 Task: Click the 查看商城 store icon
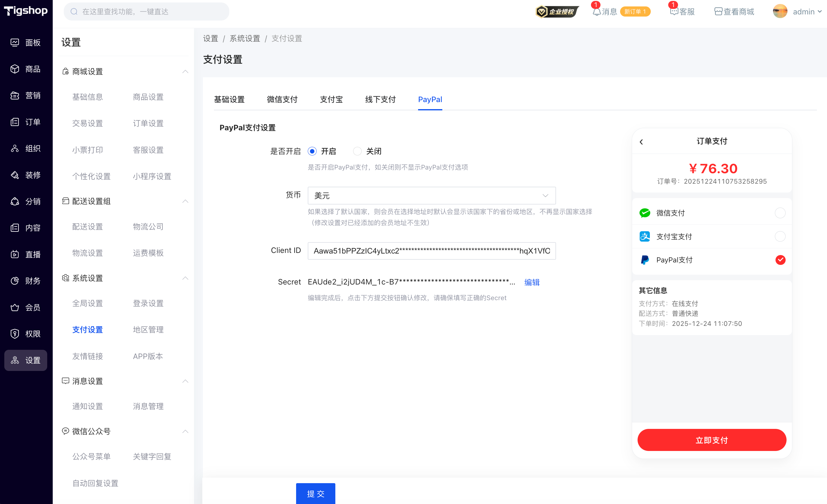[718, 12]
